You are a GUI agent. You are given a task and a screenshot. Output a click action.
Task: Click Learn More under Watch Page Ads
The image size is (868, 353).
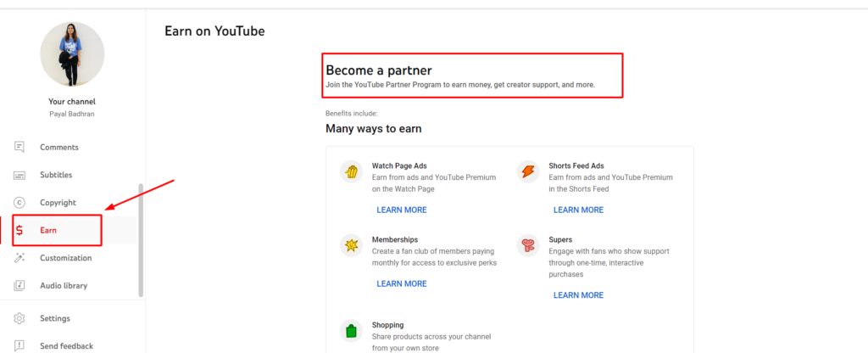point(402,210)
